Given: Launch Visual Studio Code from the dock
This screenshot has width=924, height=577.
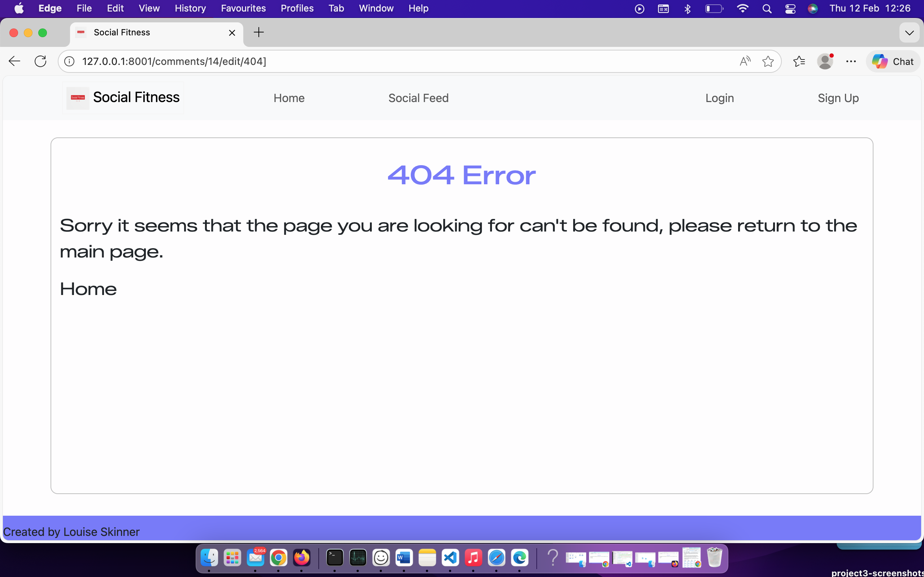Looking at the screenshot, I should pos(450,558).
